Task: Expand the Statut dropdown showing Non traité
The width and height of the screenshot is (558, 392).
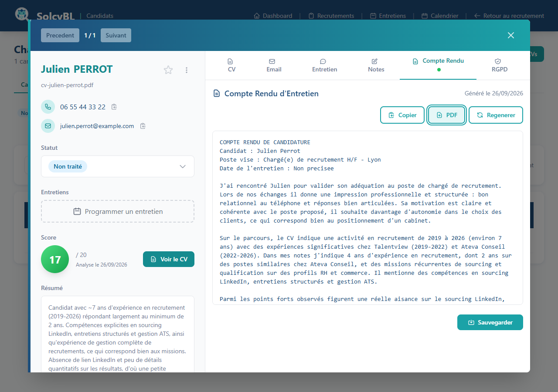Action: point(118,166)
